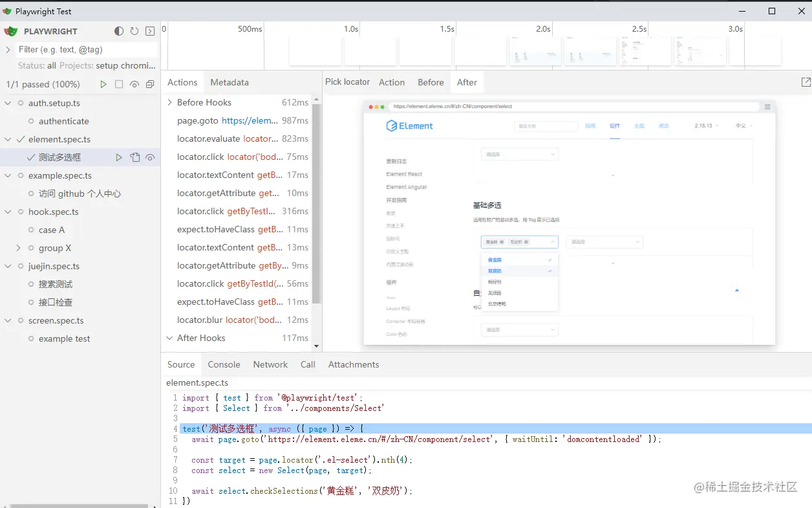Click the snapshot browser menu icon

767,107
